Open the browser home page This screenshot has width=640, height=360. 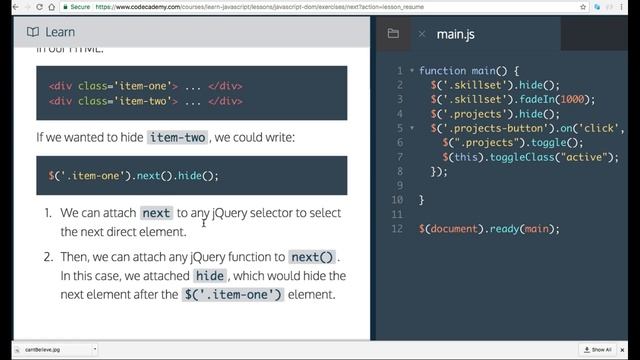point(51,7)
